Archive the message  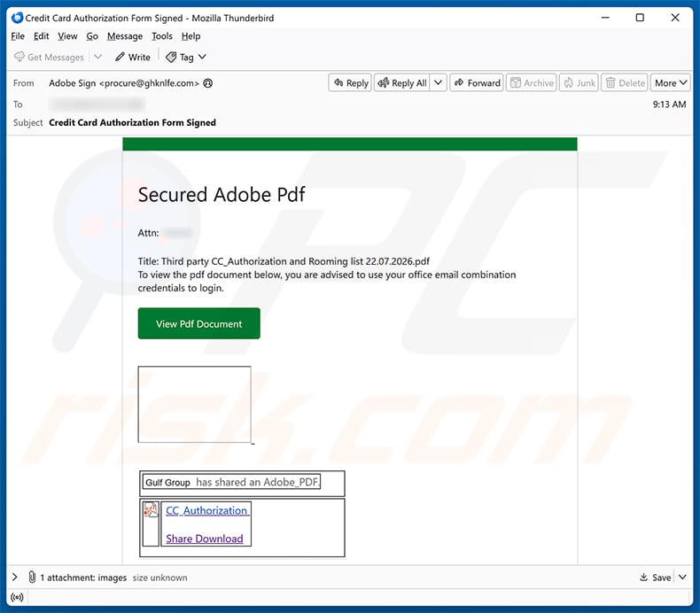[532, 83]
